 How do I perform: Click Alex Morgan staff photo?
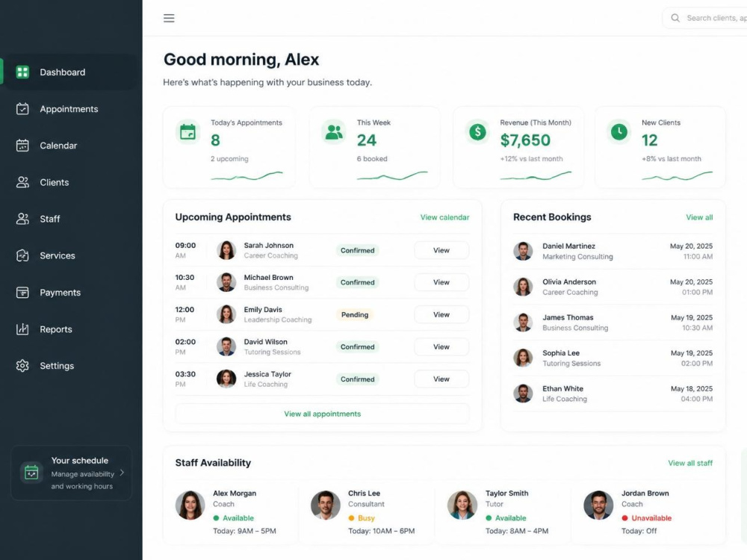pos(190,505)
